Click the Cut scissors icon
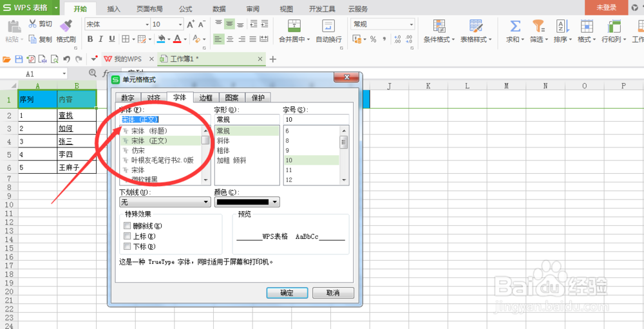Screen dimensions: 644x329 32,24
